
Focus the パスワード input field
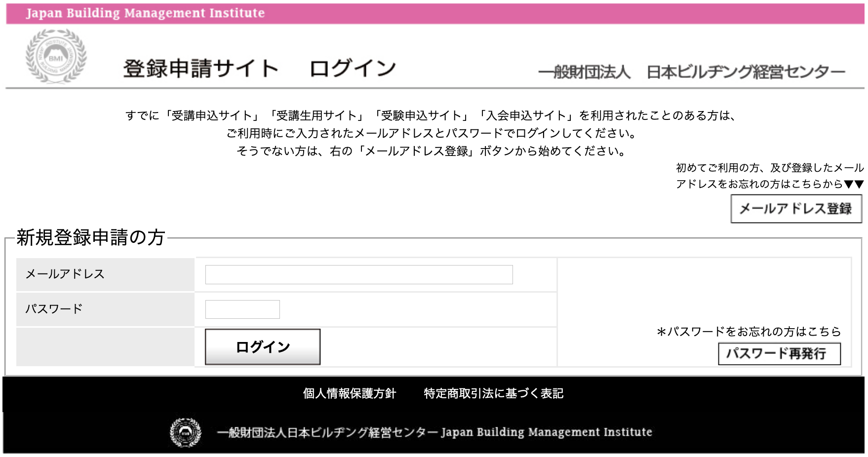242,309
